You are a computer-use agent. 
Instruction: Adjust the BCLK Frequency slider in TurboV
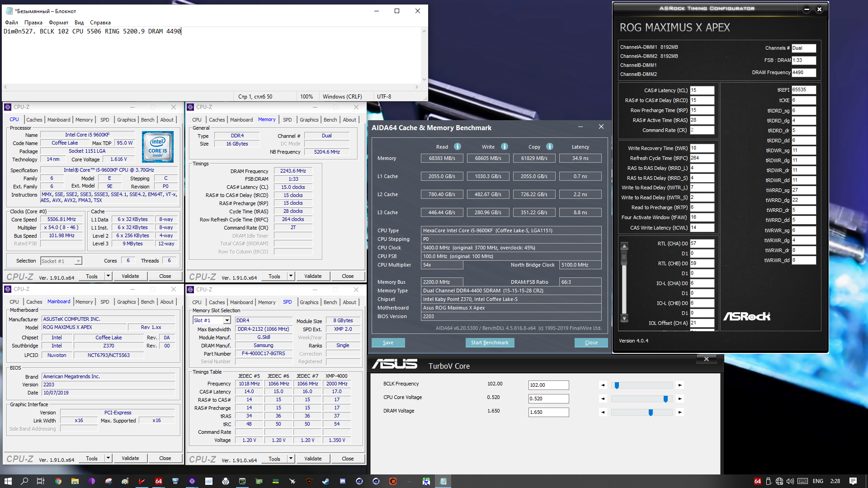coord(617,385)
